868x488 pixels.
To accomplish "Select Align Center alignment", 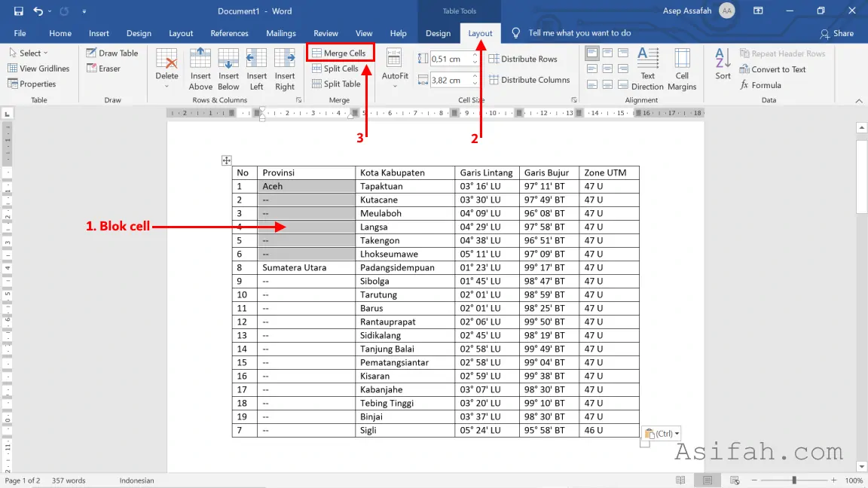I will pos(607,69).
